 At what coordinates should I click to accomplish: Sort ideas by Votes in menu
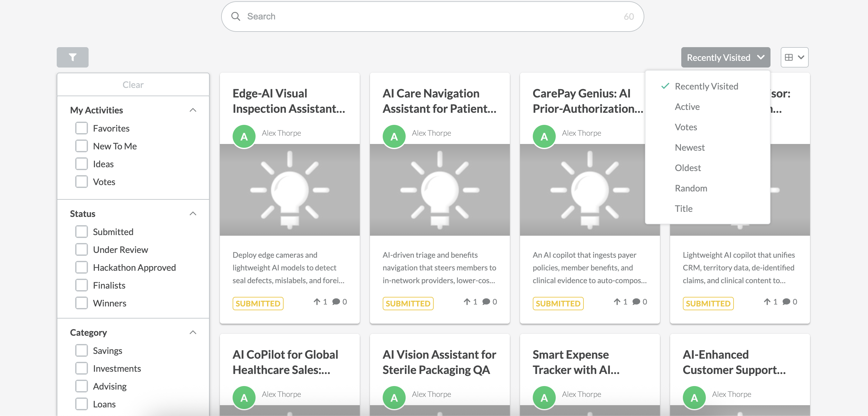click(686, 127)
